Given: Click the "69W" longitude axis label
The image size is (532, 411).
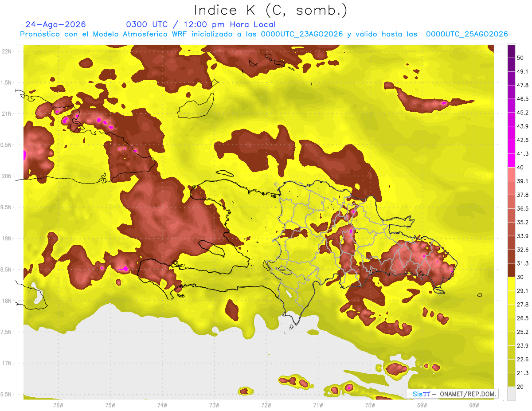Looking at the screenshot, I should 422,405.
